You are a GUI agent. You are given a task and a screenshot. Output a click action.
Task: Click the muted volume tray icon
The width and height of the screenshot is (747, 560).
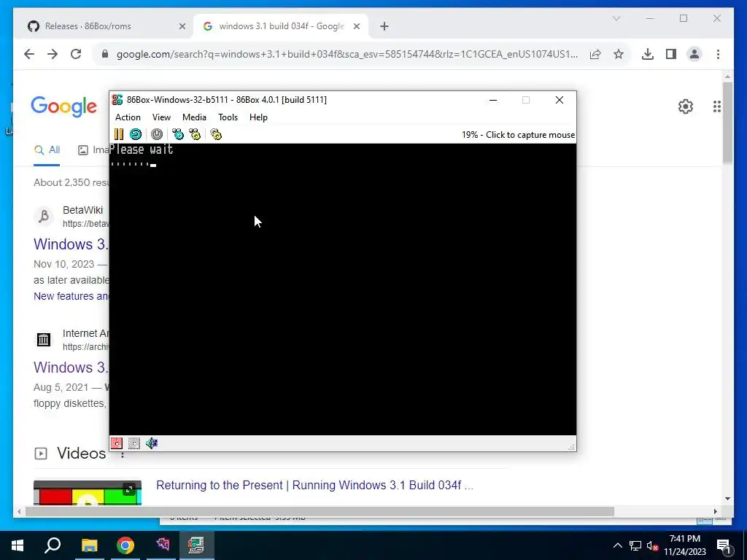tap(652, 545)
